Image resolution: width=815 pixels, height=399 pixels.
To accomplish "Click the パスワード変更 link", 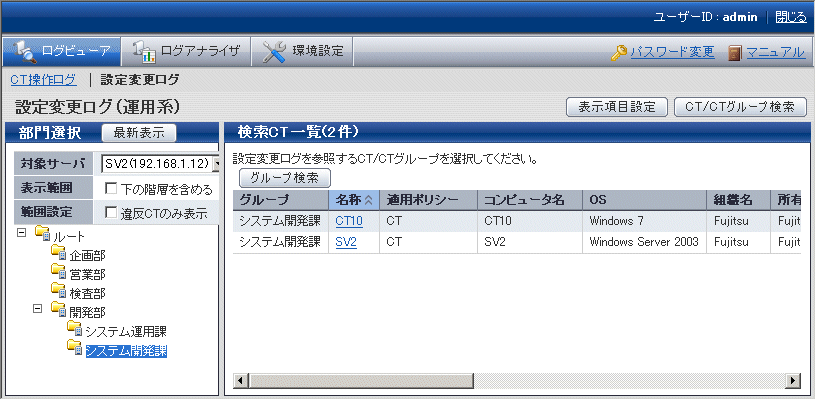I will [x=673, y=52].
